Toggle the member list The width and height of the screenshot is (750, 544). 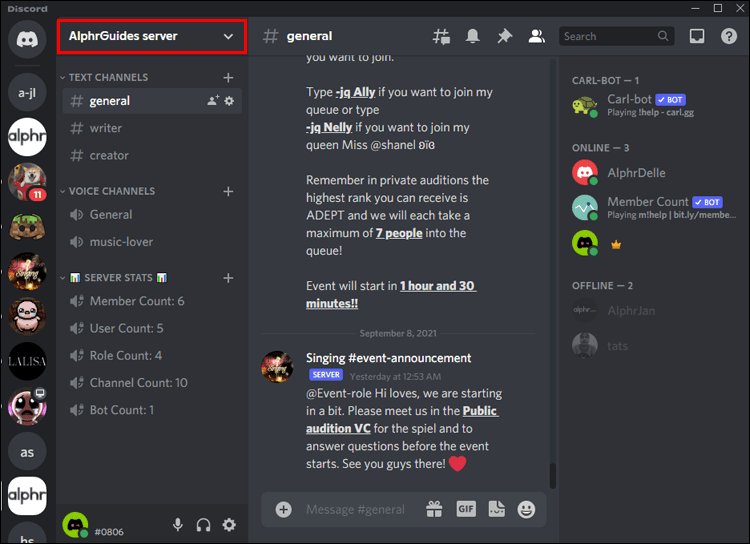(536, 36)
